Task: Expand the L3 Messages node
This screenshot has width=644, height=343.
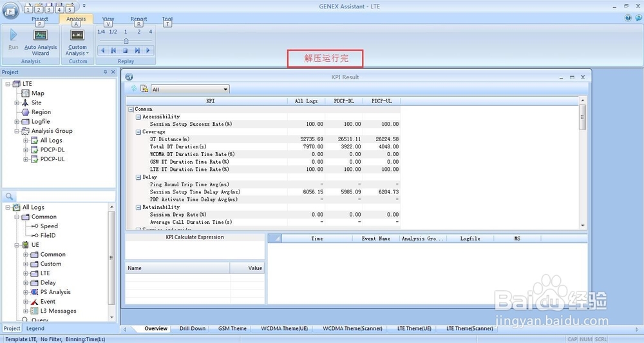Action: click(26, 311)
